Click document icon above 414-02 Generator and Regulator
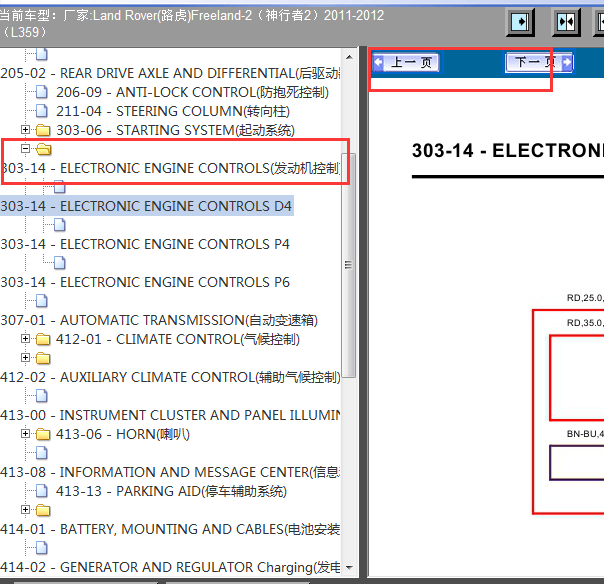 coord(42,548)
